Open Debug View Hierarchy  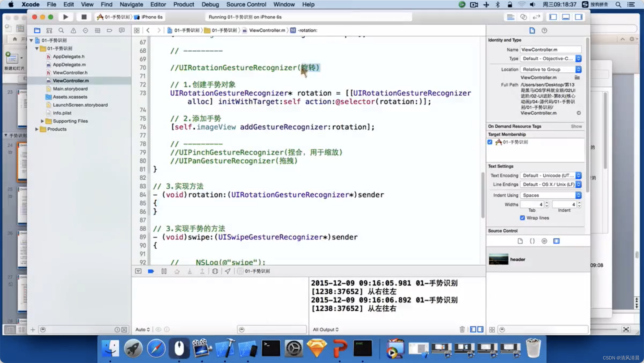click(215, 271)
